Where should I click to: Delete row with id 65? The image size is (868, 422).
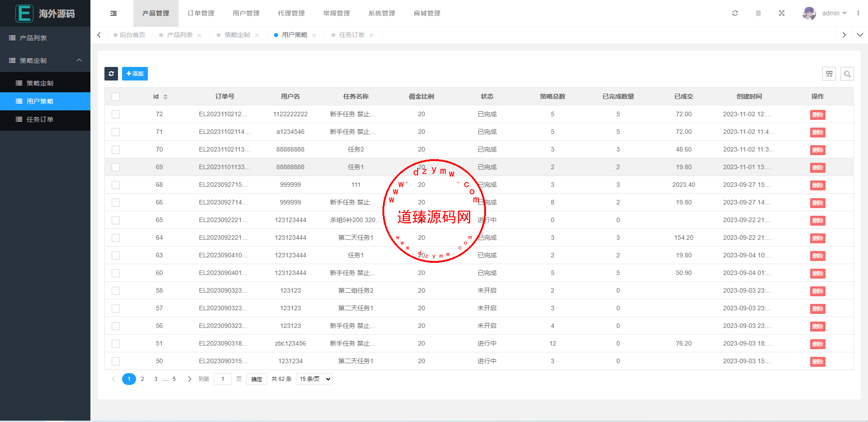pyautogui.click(x=817, y=220)
